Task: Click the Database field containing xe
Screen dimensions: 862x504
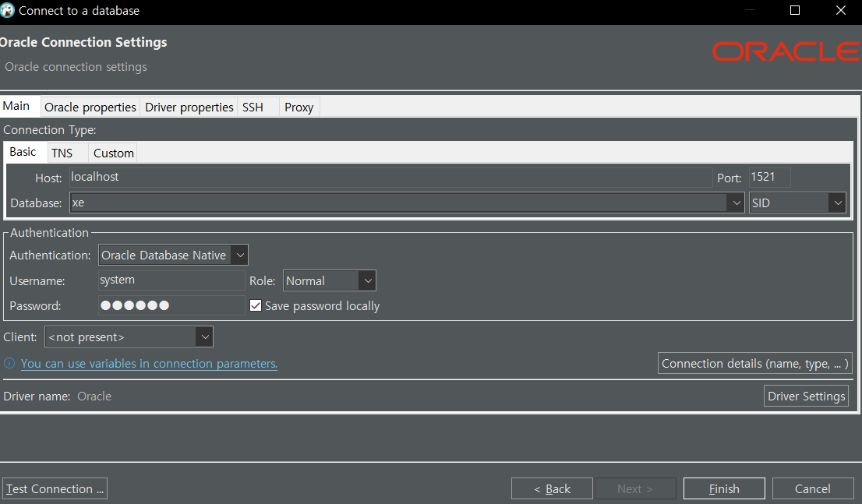Action: pos(400,203)
